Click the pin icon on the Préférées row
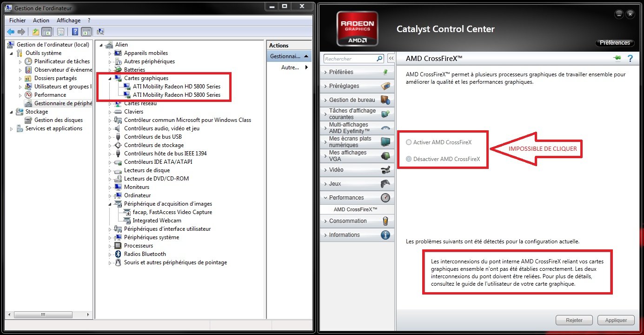This screenshot has height=335, width=644. click(x=385, y=72)
